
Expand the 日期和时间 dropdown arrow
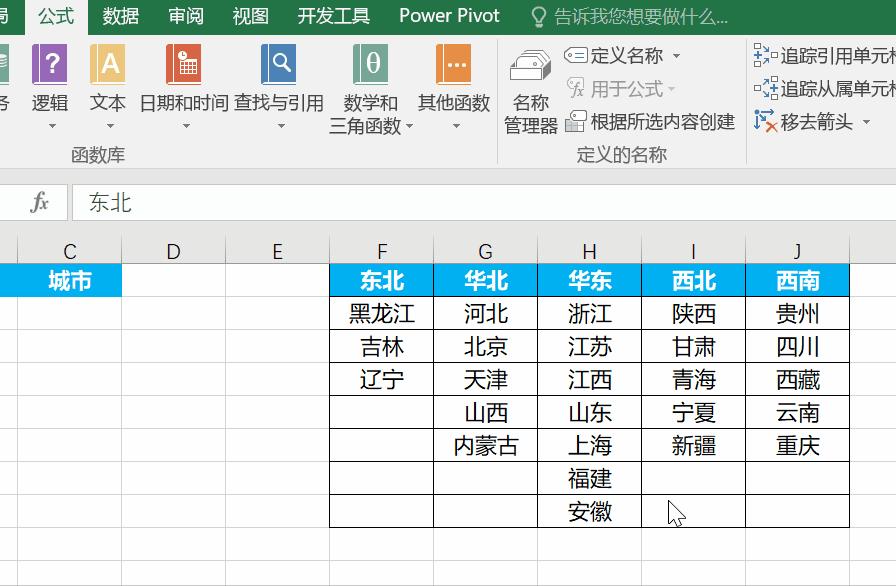[x=186, y=126]
